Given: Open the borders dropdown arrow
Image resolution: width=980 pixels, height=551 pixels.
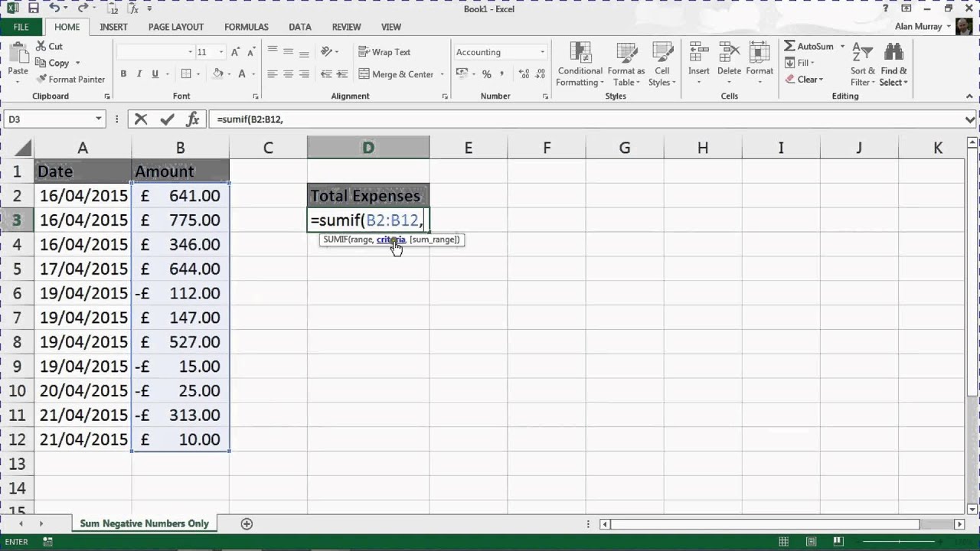Looking at the screenshot, I should tap(199, 74).
